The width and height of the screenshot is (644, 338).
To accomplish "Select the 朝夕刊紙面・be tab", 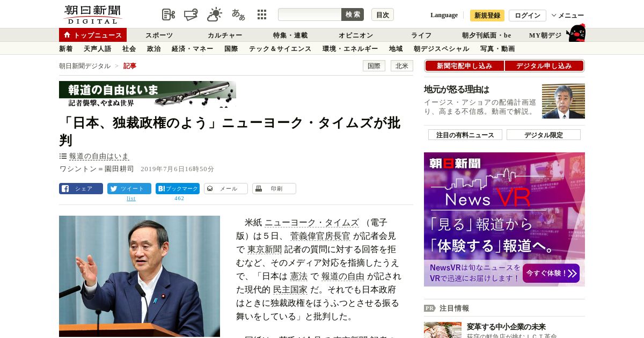I will tap(487, 35).
